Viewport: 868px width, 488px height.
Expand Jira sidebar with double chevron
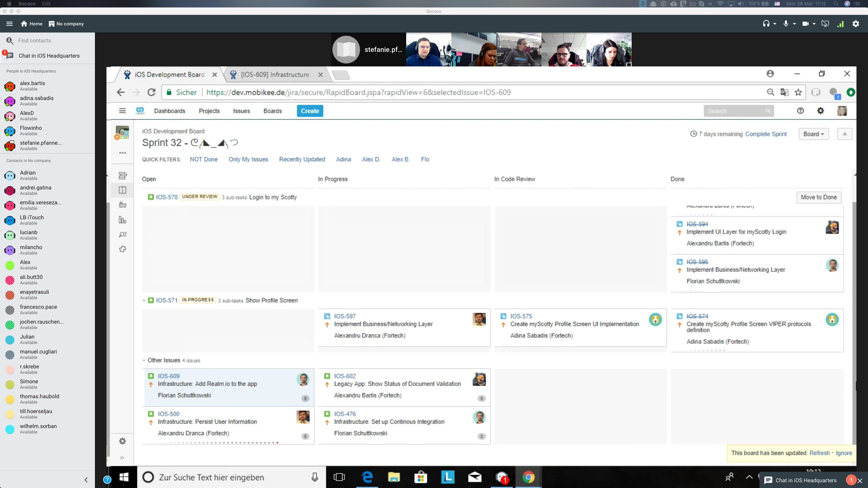point(122,458)
